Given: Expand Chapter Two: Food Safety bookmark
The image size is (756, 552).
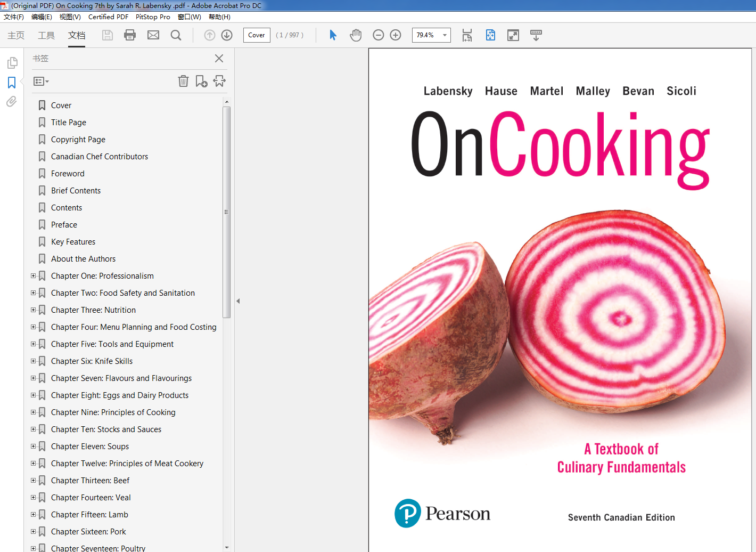Looking at the screenshot, I should (x=34, y=293).
